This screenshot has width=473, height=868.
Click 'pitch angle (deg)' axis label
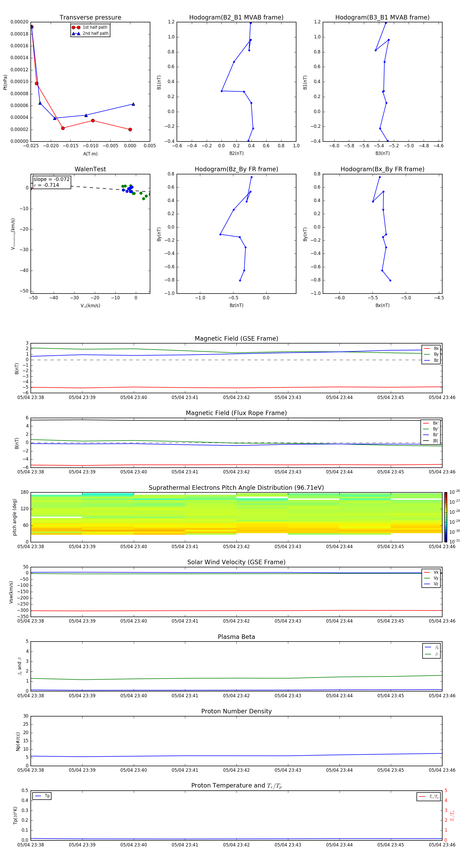click(x=14, y=517)
